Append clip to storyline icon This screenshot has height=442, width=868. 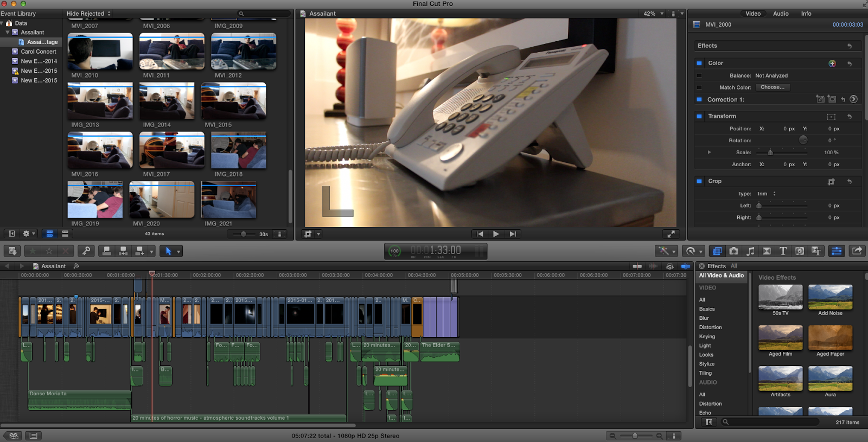click(139, 251)
